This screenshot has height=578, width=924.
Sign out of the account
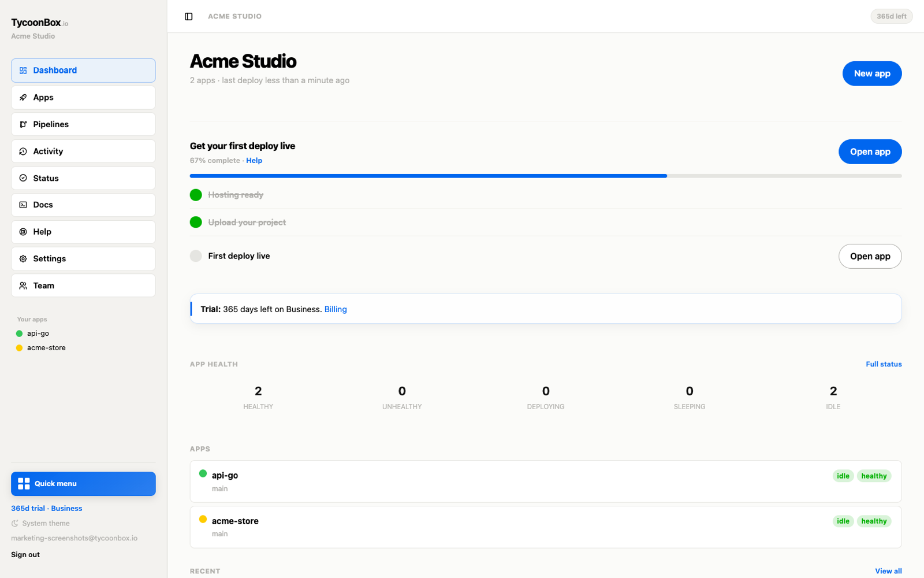pyautogui.click(x=25, y=555)
